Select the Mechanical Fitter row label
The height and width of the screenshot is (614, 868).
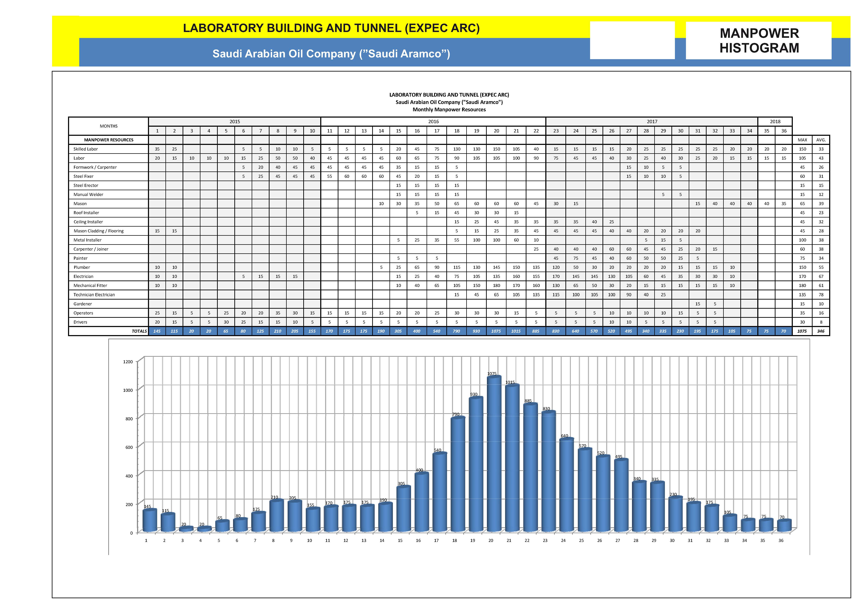(x=90, y=286)
